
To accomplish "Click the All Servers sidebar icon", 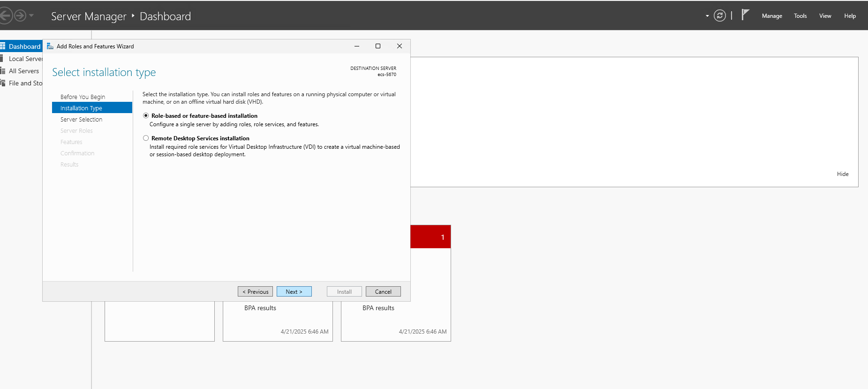I will (x=3, y=71).
